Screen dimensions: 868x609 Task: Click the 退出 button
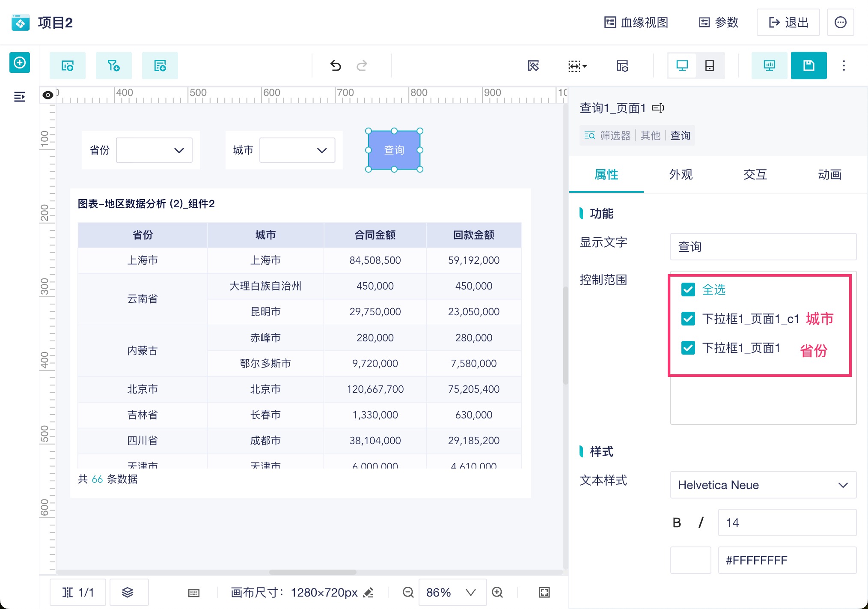point(788,22)
